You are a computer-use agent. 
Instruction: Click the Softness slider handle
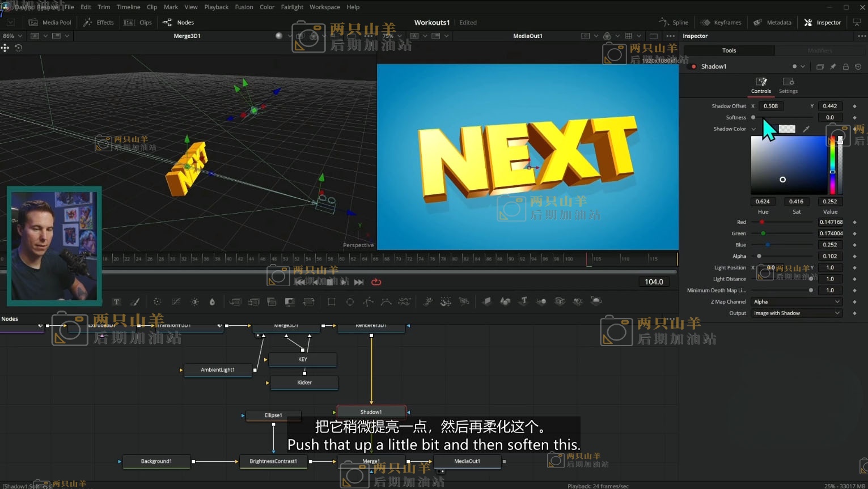tap(753, 117)
